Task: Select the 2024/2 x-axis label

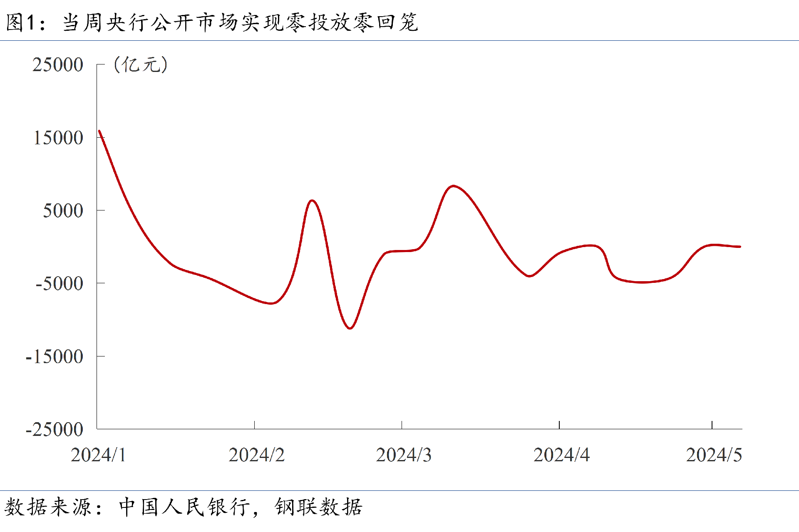Action: click(x=256, y=455)
